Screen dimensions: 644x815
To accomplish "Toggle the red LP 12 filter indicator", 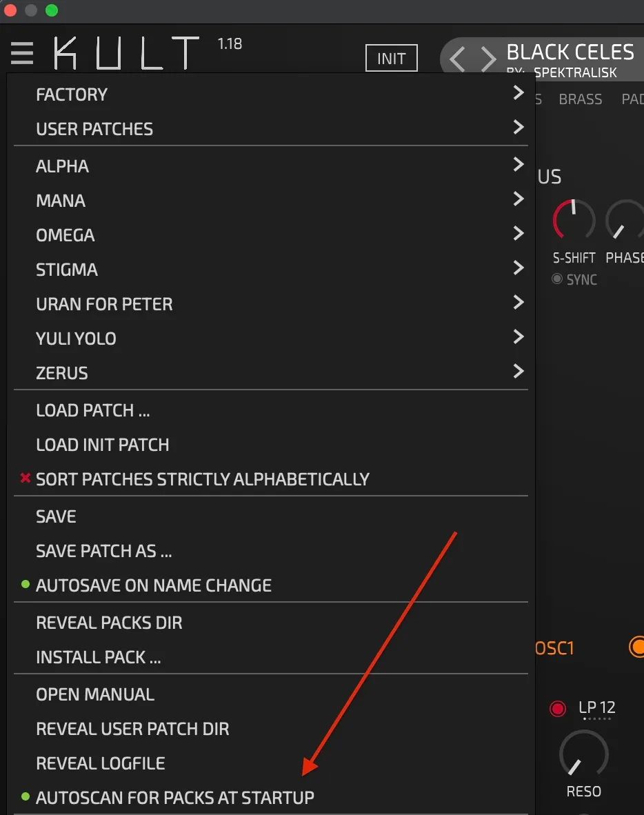I will 558,708.
